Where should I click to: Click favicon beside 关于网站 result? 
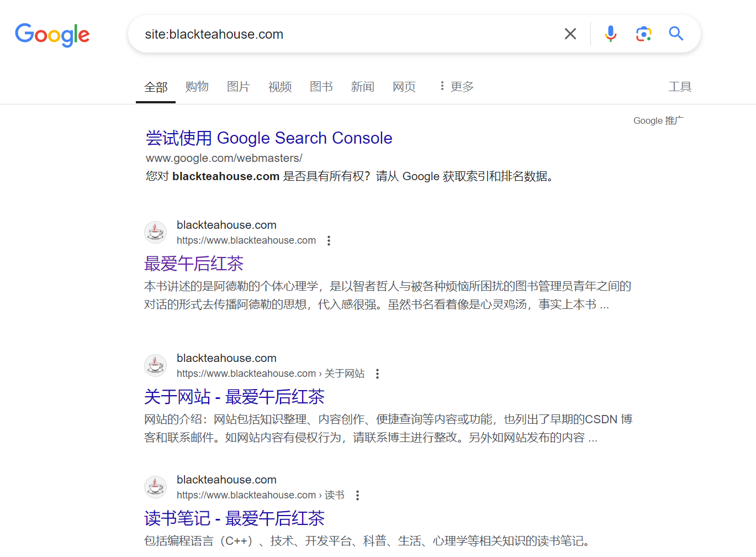coord(155,365)
